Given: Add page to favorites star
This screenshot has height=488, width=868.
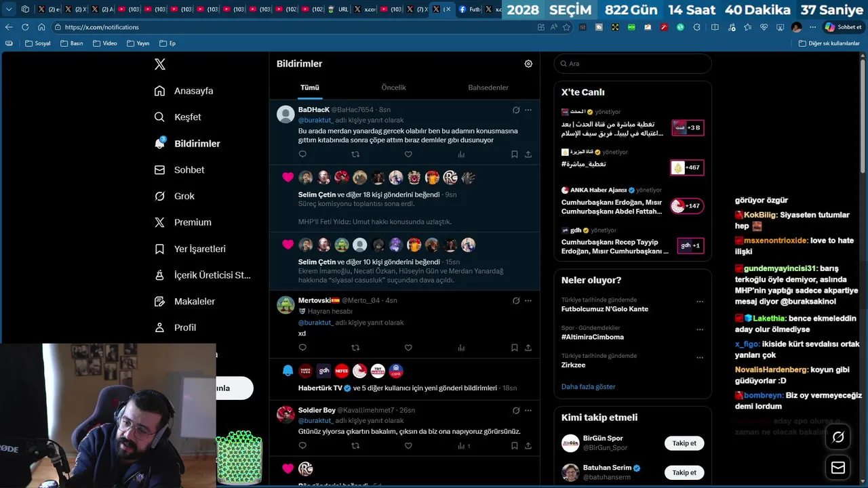Looking at the screenshot, I should click(566, 27).
